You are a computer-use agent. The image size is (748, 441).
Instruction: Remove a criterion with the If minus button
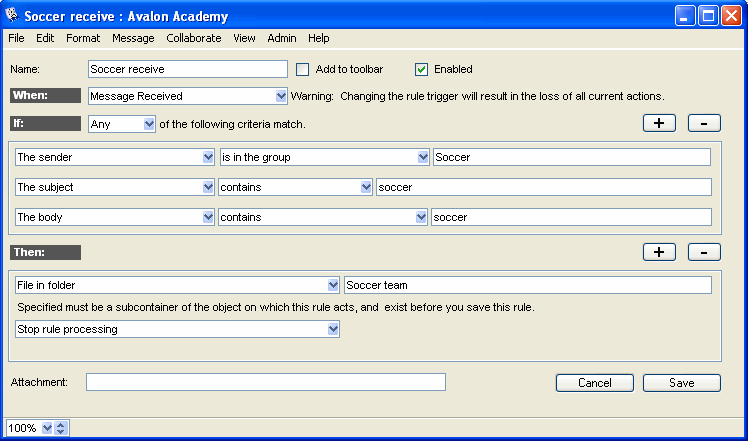click(704, 124)
